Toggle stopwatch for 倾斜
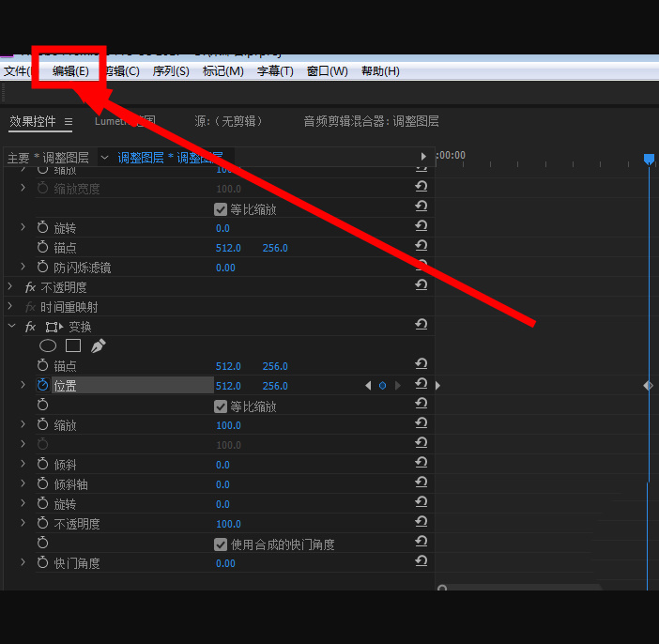 (x=42, y=464)
